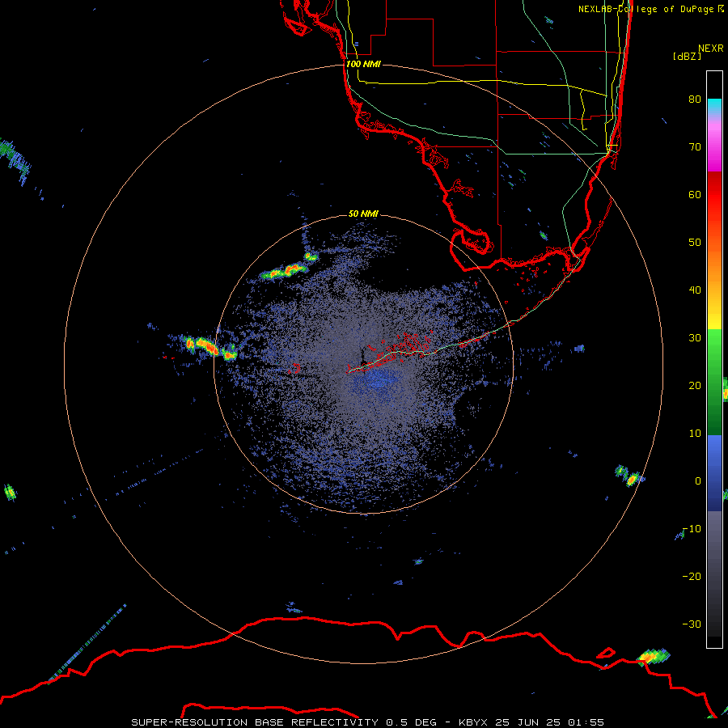Click the 10 dBZ scale value
Screen dimensions: 728x728
[695, 434]
